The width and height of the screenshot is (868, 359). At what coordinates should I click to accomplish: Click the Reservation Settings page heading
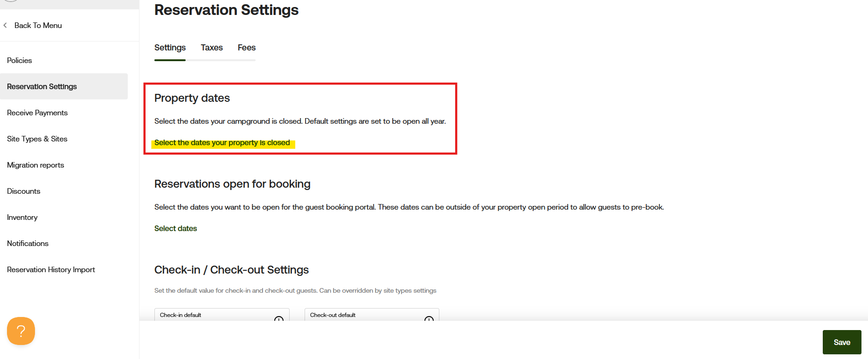(226, 10)
